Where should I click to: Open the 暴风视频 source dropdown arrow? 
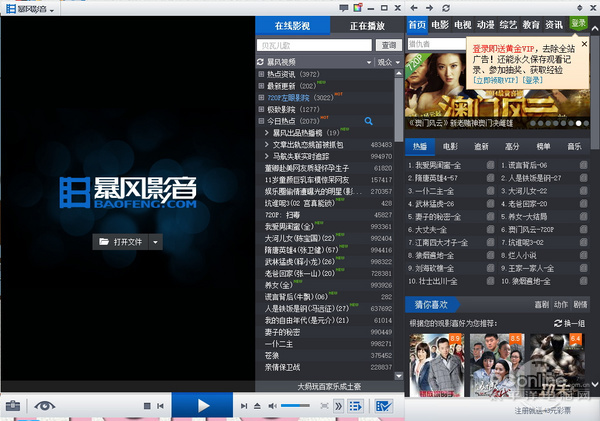click(x=369, y=62)
